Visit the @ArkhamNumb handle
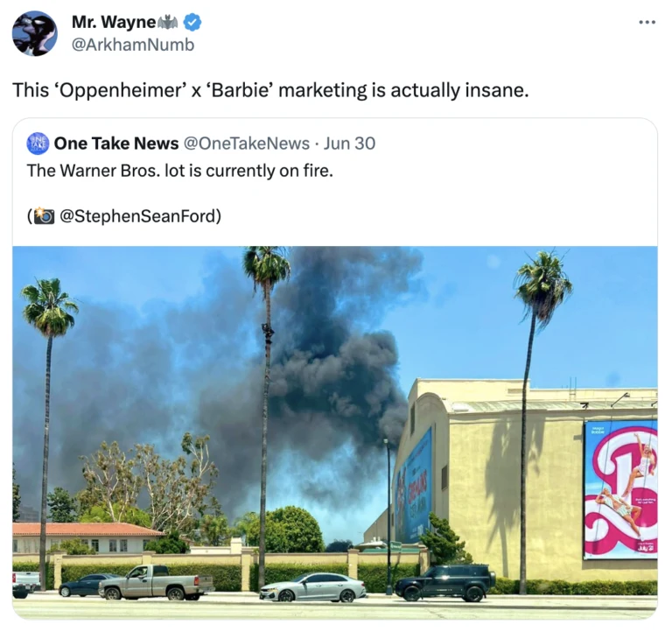The width and height of the screenshot is (672, 639). (x=133, y=45)
